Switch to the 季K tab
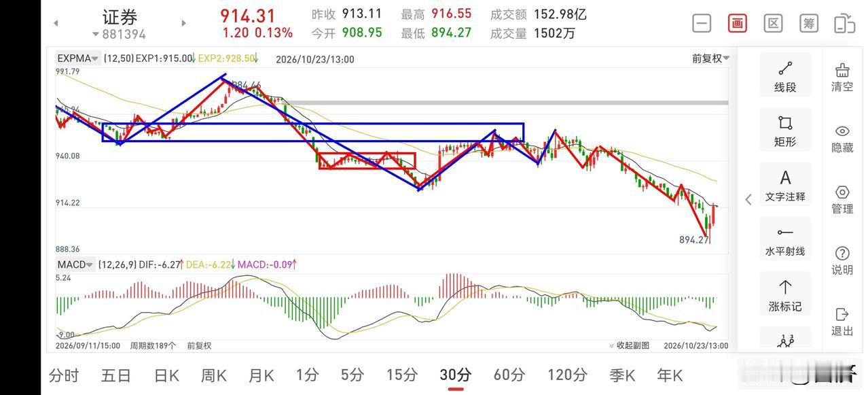Image resolution: width=868 pixels, height=395 pixels. point(622,375)
